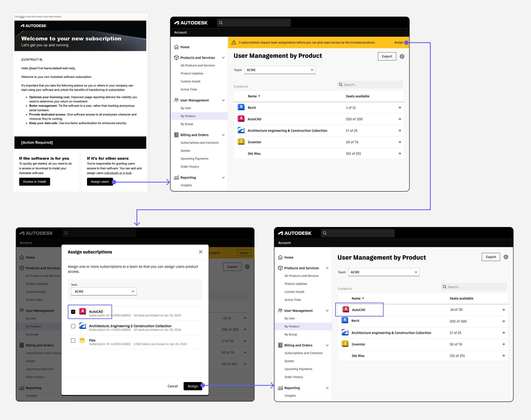Screen dimensions: 531x420
Task: Select By User in the upper window's sidebar
Action: [x=186, y=108]
